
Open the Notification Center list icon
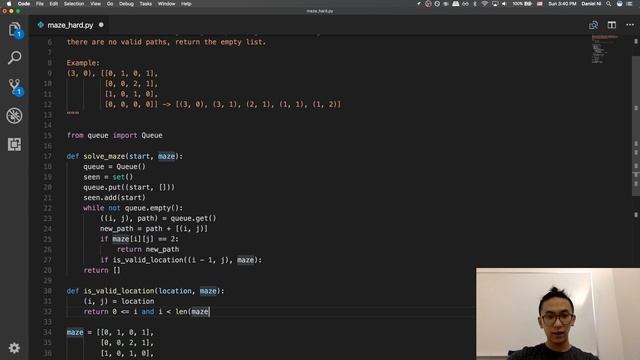coord(630,4)
